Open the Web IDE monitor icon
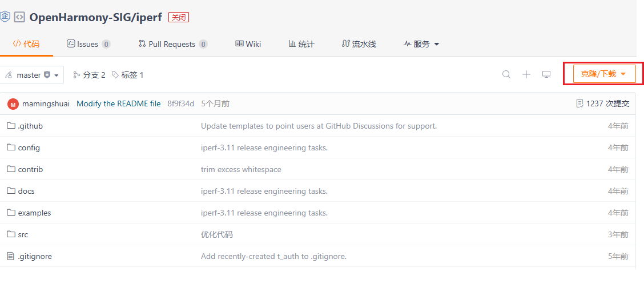Viewport: 644px width, 287px height. click(x=546, y=74)
